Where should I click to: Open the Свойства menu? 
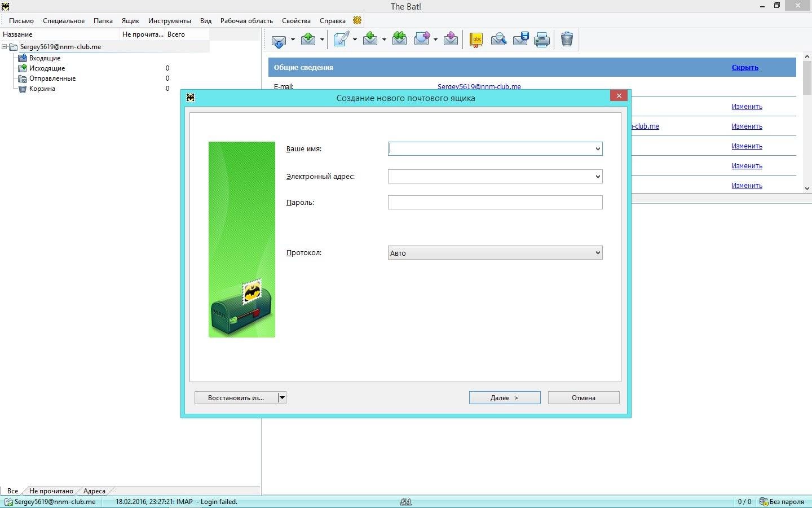(x=296, y=21)
